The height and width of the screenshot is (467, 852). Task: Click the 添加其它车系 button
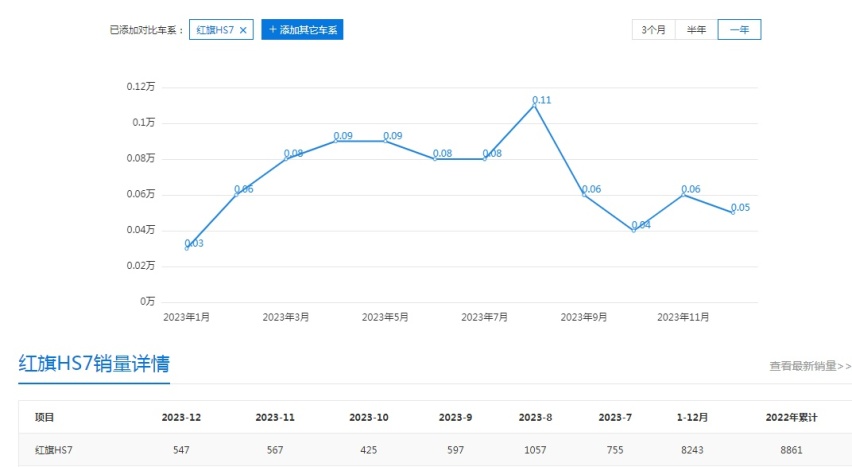pyautogui.click(x=302, y=30)
